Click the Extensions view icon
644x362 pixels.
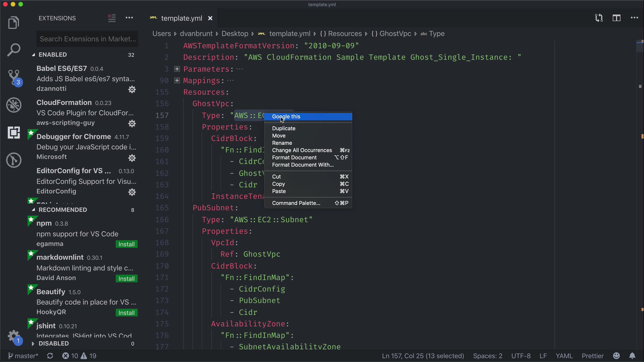click(14, 133)
